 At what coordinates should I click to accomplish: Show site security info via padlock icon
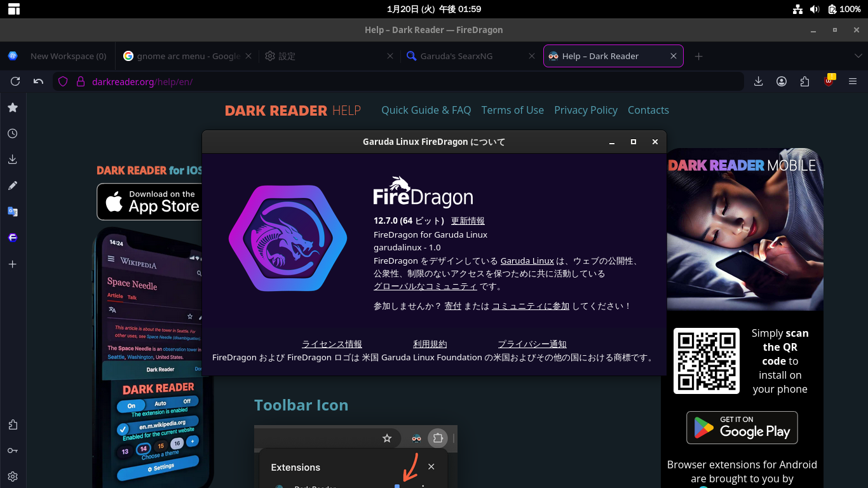(x=81, y=81)
